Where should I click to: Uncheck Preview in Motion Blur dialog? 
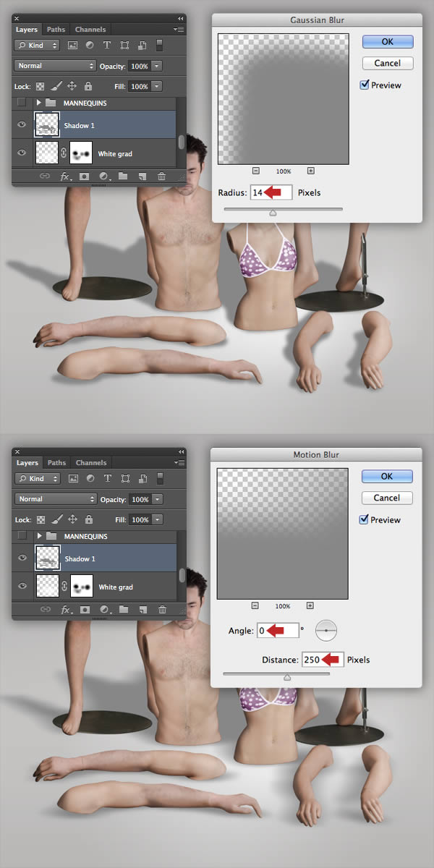tap(364, 519)
